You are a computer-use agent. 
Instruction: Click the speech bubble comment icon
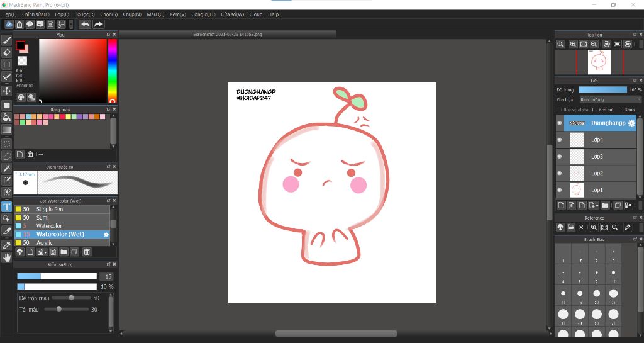coord(30,25)
